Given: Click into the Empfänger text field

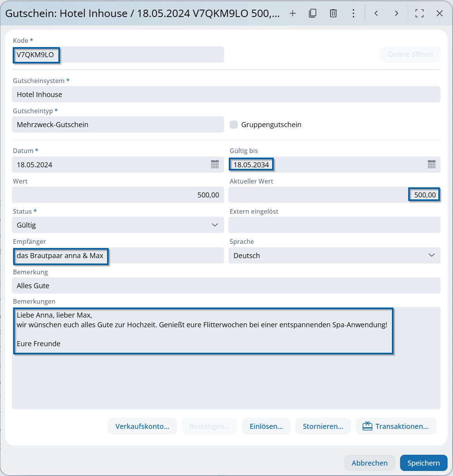Looking at the screenshot, I should [162, 255].
